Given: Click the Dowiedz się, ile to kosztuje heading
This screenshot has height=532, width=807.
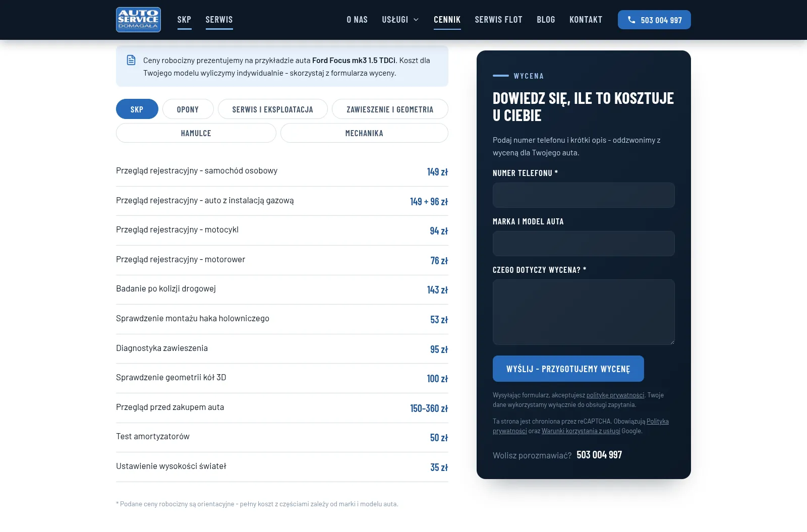Looking at the screenshot, I should 583,107.
